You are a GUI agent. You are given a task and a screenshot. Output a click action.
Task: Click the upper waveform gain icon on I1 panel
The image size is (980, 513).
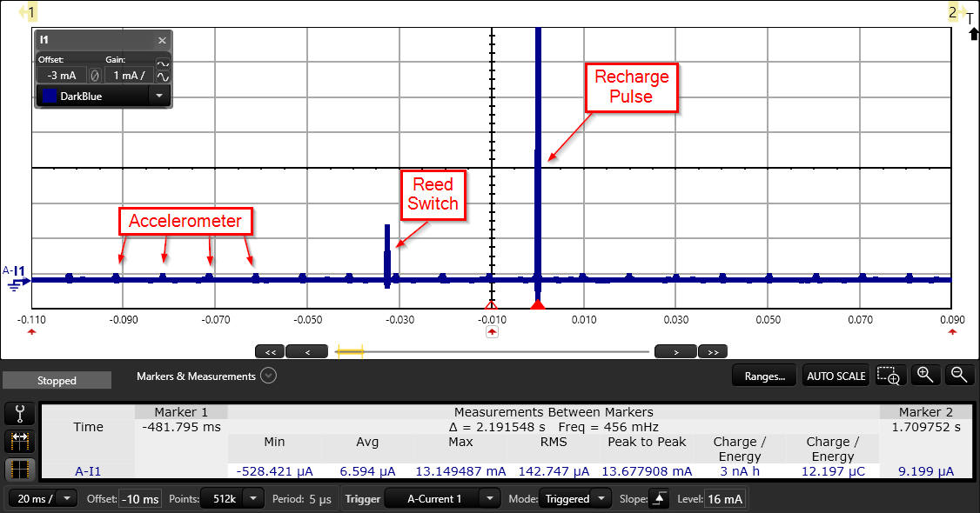click(162, 63)
